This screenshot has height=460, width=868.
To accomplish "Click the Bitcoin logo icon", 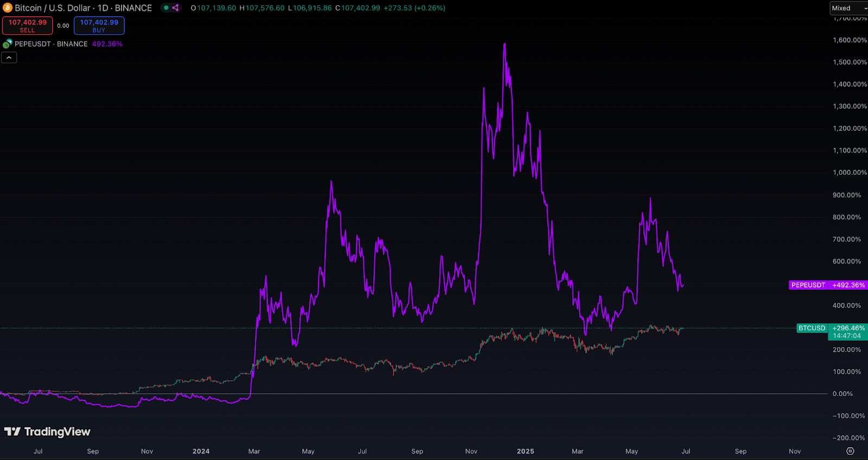I will click(8, 8).
